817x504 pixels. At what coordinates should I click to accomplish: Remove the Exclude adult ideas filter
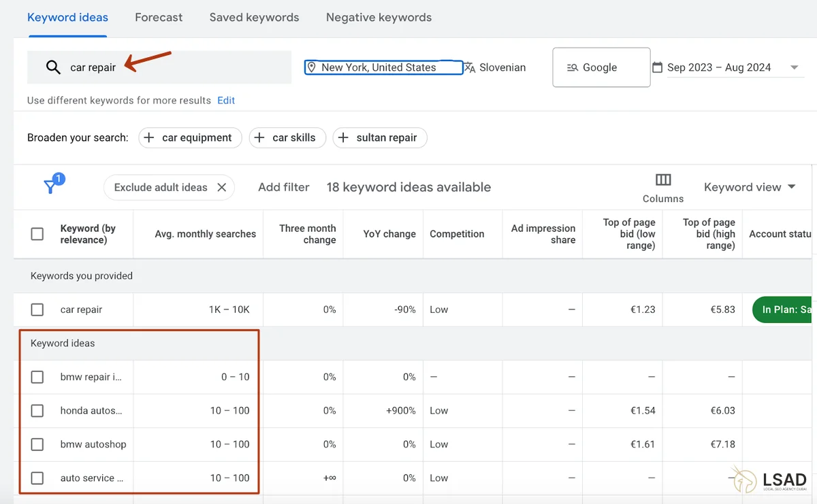(221, 187)
